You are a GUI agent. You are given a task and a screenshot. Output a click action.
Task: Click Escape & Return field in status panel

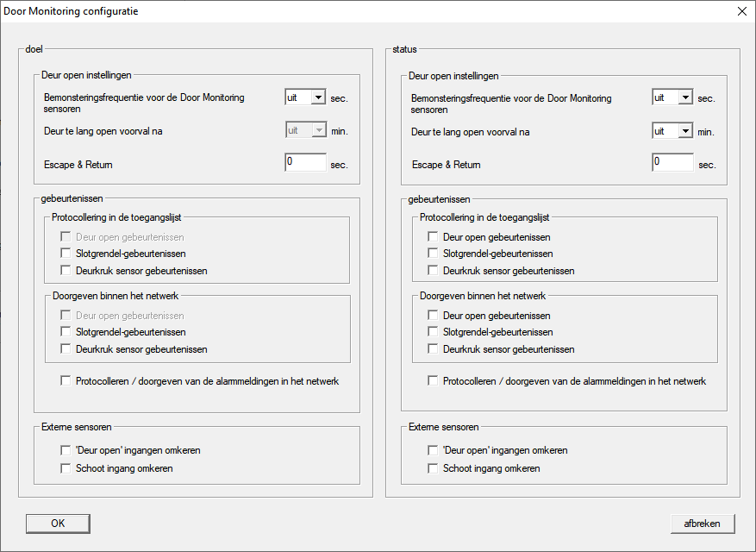(672, 163)
